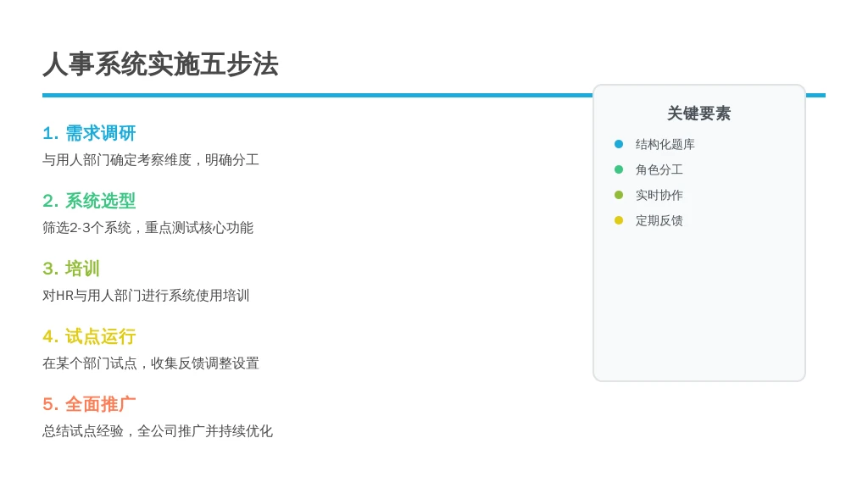Select the heading 3. 培训
Image resolution: width=868 pixels, height=488 pixels.
pyautogui.click(x=71, y=269)
